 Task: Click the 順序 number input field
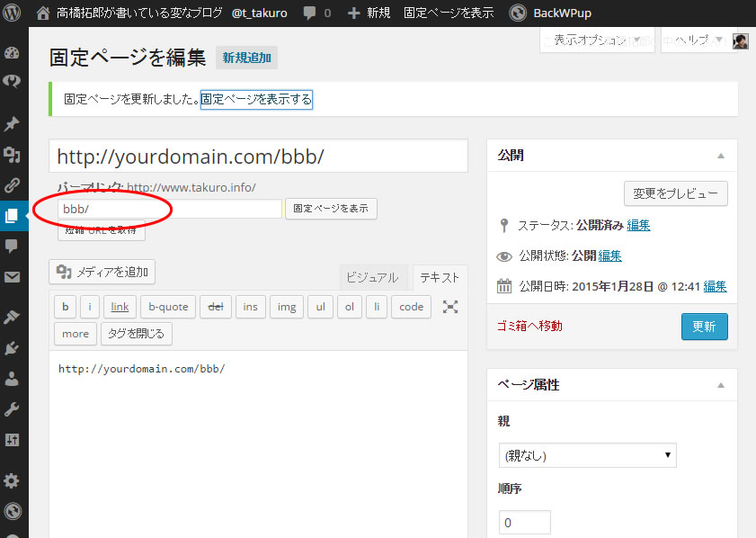click(x=524, y=523)
